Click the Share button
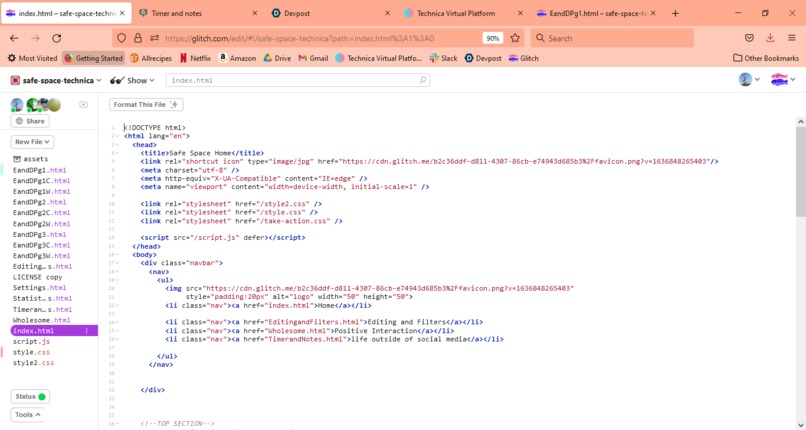Viewport: 806px width, 430px height. click(30, 121)
